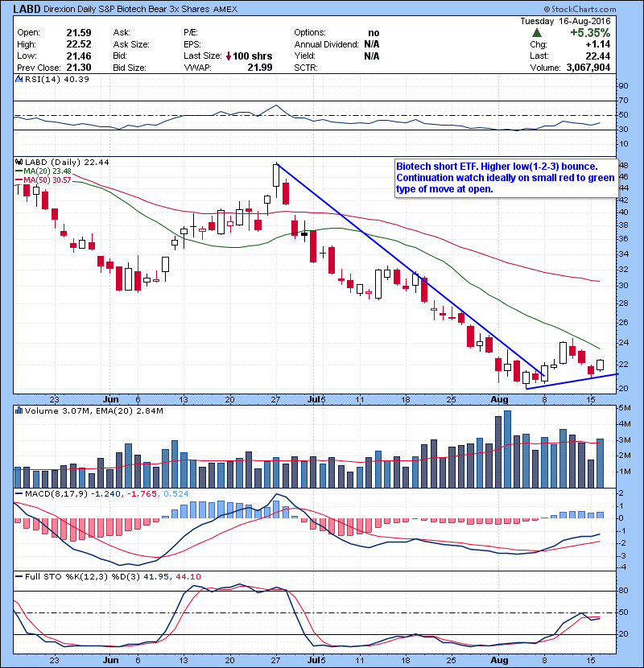
Task: Click the Open value 21.59
Action: click(x=79, y=33)
